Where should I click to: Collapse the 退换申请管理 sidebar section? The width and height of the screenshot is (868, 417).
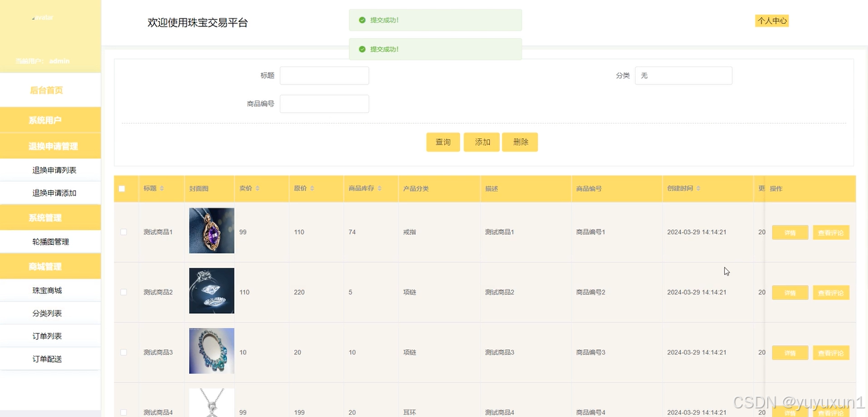click(x=51, y=146)
